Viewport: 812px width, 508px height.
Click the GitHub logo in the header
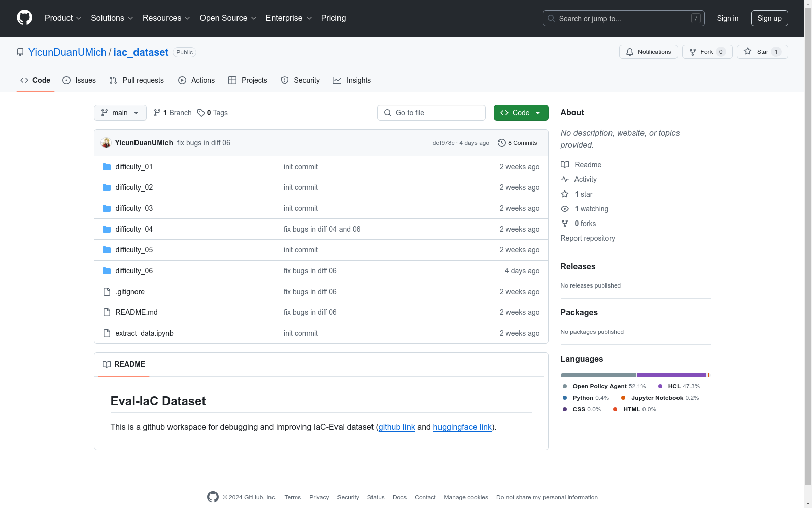(x=24, y=18)
